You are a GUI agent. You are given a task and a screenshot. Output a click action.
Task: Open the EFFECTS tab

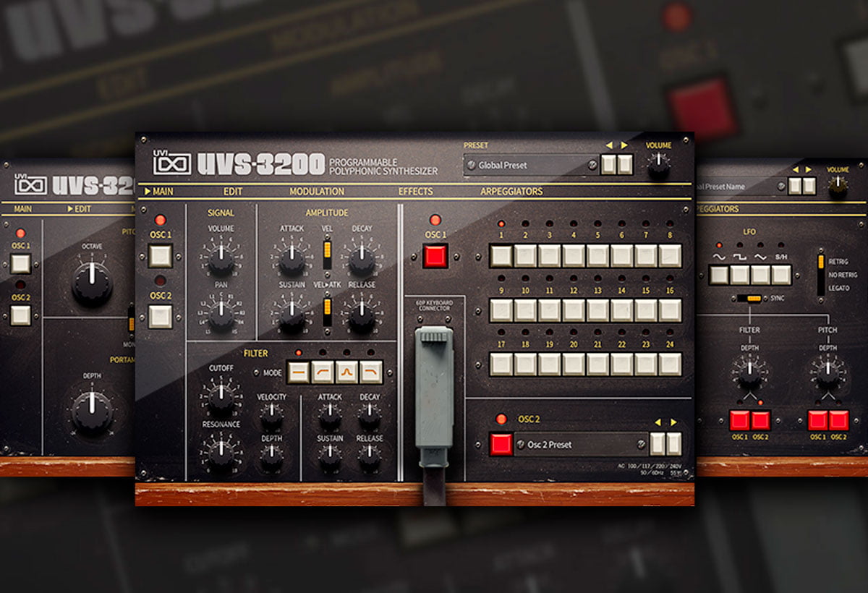(x=416, y=192)
